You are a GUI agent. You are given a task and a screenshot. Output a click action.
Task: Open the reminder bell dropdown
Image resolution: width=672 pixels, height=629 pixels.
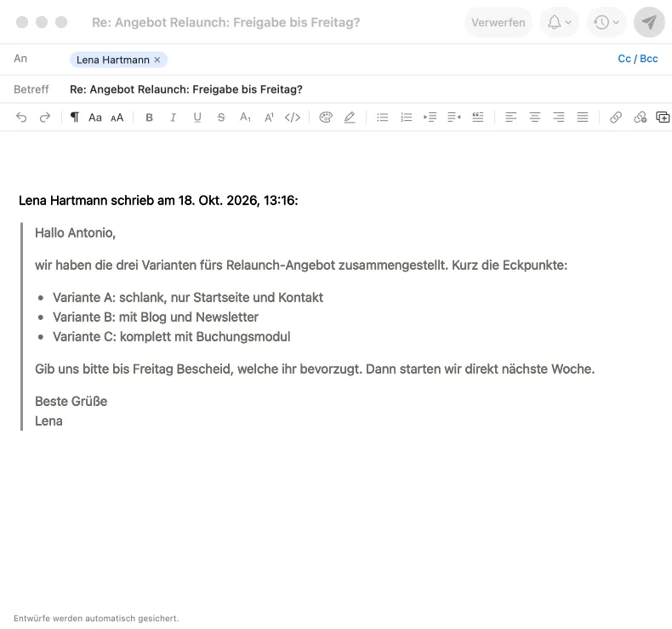point(559,22)
